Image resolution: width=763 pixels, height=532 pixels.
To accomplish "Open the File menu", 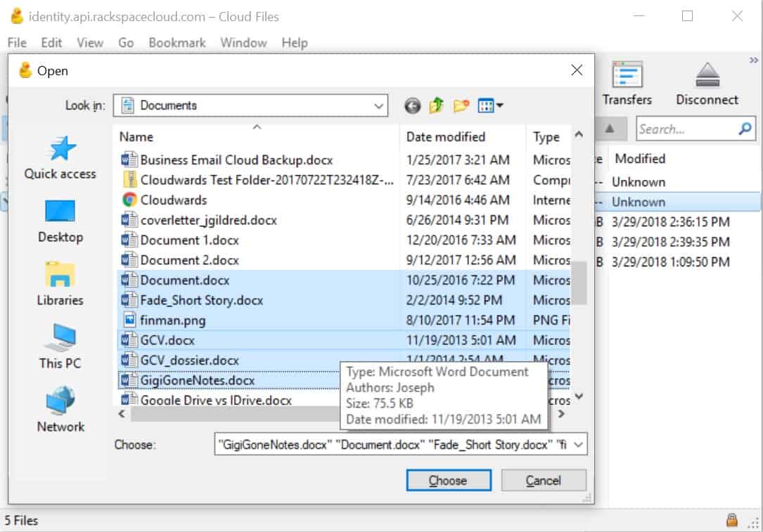I will (17, 43).
